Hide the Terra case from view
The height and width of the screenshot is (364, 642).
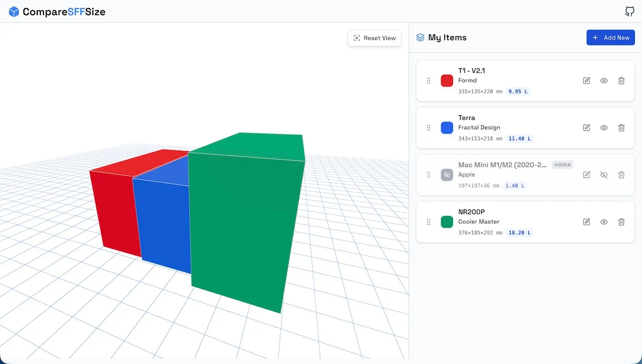(x=604, y=128)
